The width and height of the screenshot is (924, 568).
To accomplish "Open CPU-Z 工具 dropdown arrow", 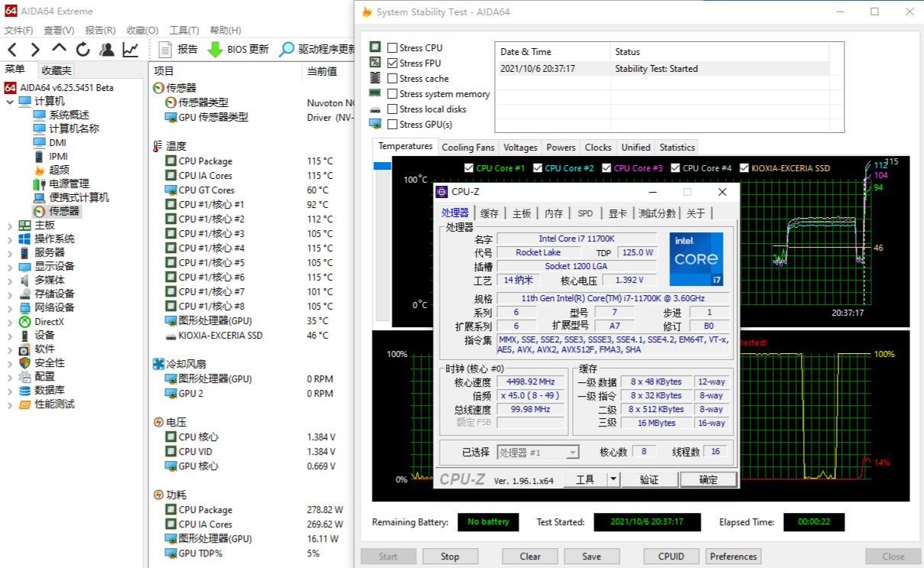I will pos(613,479).
